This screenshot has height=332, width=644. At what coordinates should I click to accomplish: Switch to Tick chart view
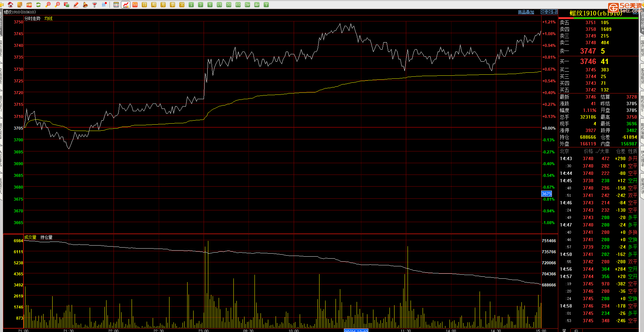click(x=135, y=5)
